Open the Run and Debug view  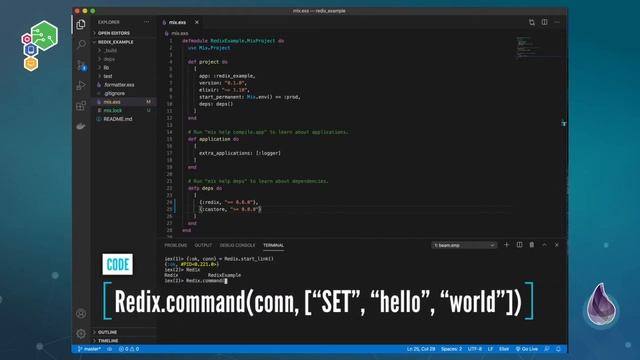[x=81, y=86]
